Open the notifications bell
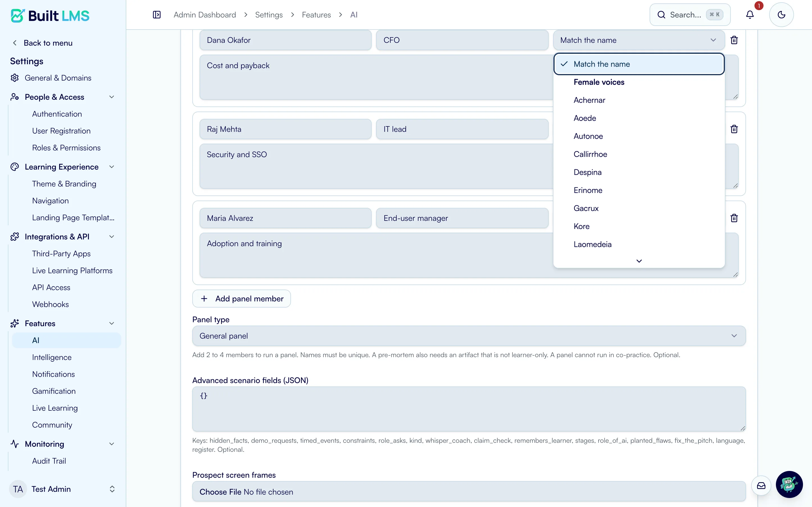This screenshot has width=812, height=507. [x=750, y=15]
